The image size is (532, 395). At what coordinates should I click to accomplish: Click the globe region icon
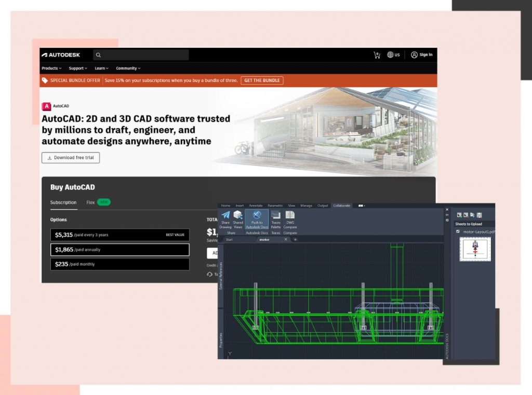pos(390,55)
